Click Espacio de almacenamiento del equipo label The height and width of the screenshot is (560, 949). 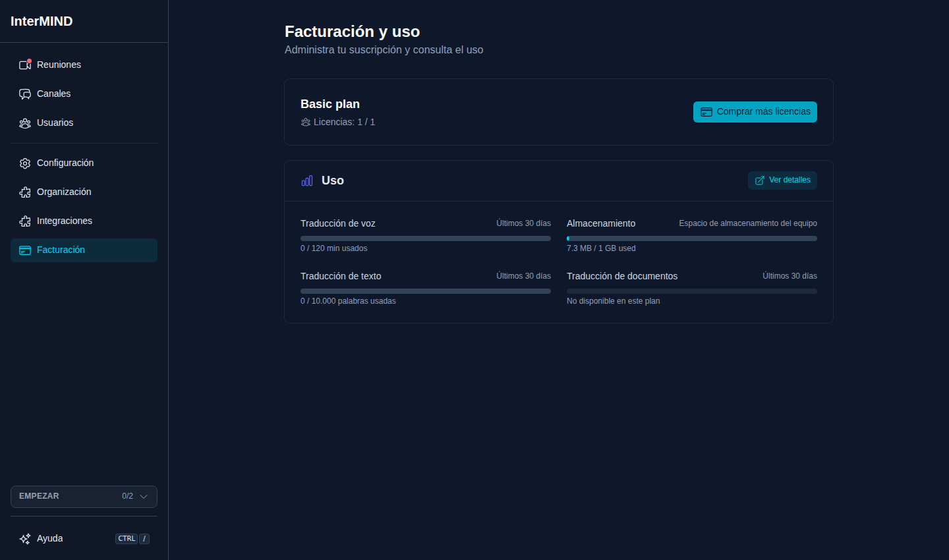click(748, 223)
